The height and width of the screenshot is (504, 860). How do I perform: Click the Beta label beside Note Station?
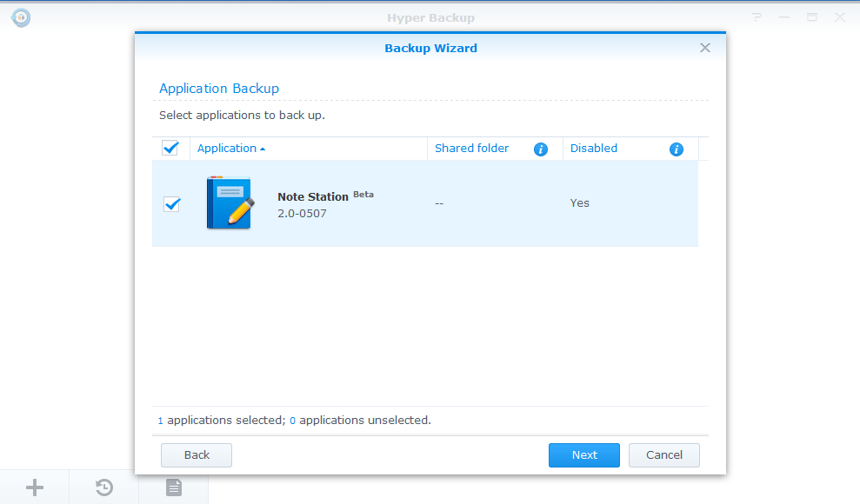pyautogui.click(x=363, y=195)
